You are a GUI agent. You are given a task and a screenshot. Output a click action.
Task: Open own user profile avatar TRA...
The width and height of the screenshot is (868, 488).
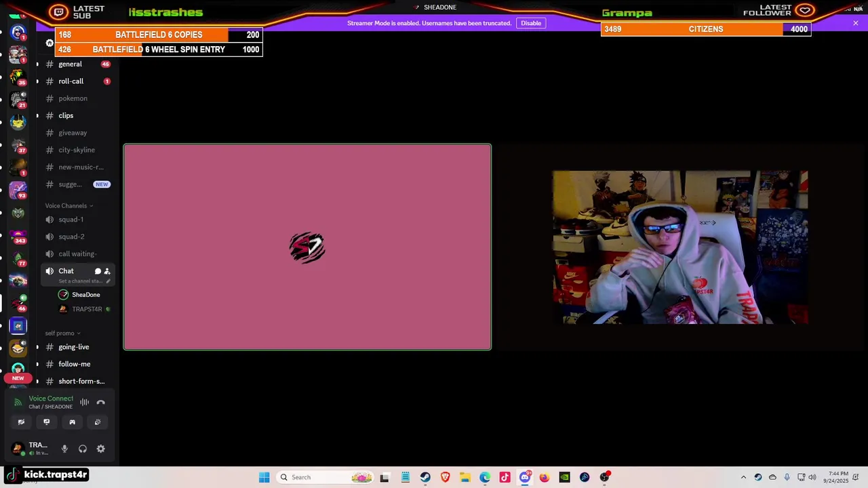[18, 448]
